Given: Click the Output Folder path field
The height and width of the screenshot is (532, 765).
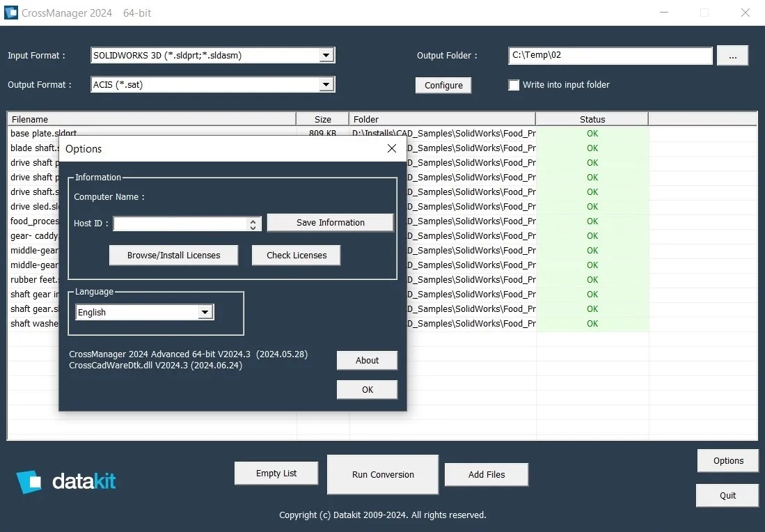Looking at the screenshot, I should click(610, 55).
